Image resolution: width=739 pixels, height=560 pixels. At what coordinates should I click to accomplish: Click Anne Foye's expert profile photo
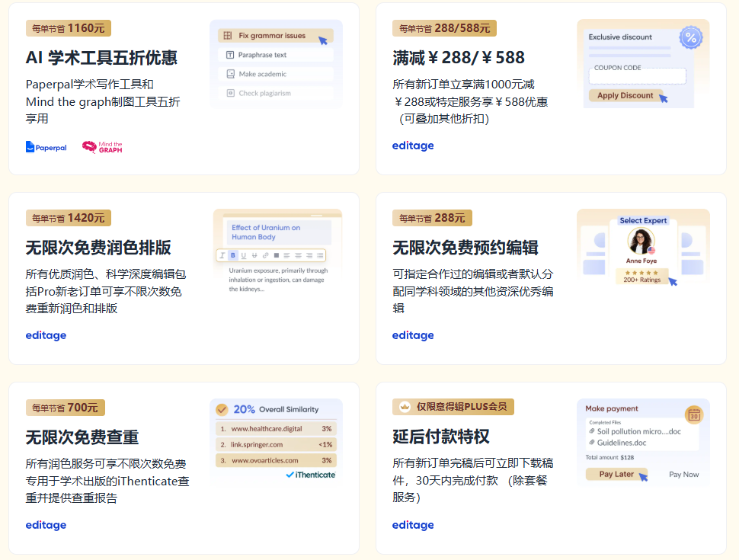[641, 240]
